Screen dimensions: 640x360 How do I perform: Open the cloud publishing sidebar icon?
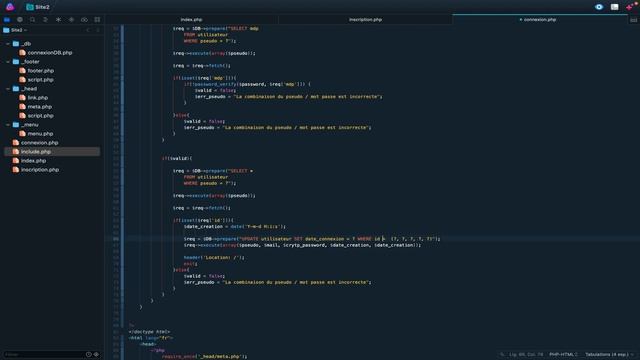tap(84, 20)
